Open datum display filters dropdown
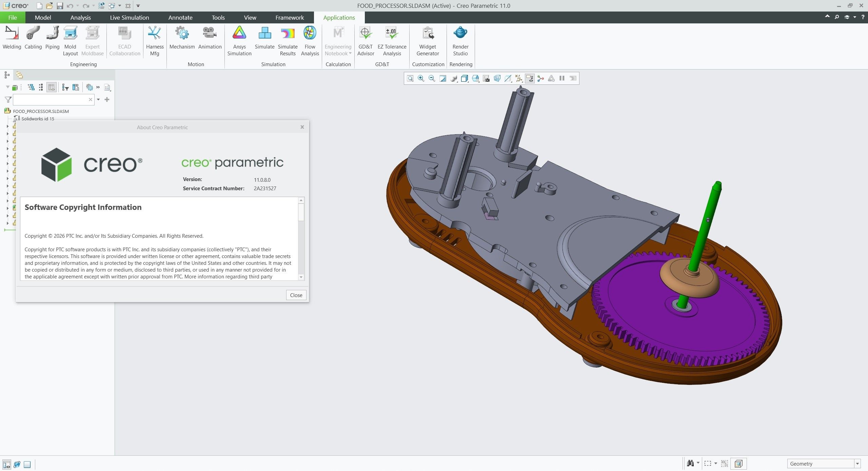The height and width of the screenshot is (471, 868). [519, 79]
